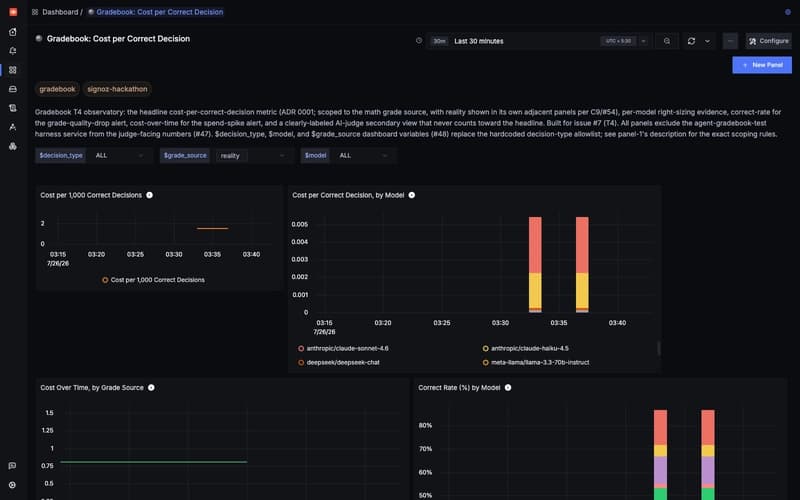Click the SigNoz logo icon

tap(13, 12)
